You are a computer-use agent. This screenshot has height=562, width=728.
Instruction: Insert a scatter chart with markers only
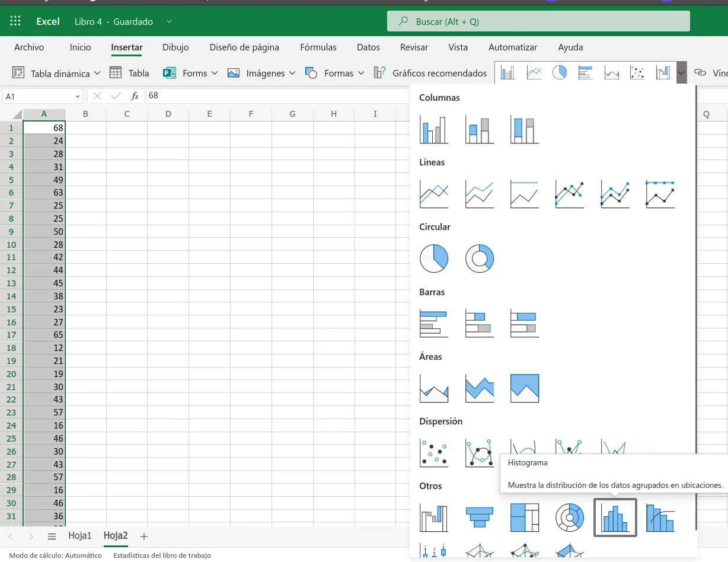pyautogui.click(x=434, y=453)
